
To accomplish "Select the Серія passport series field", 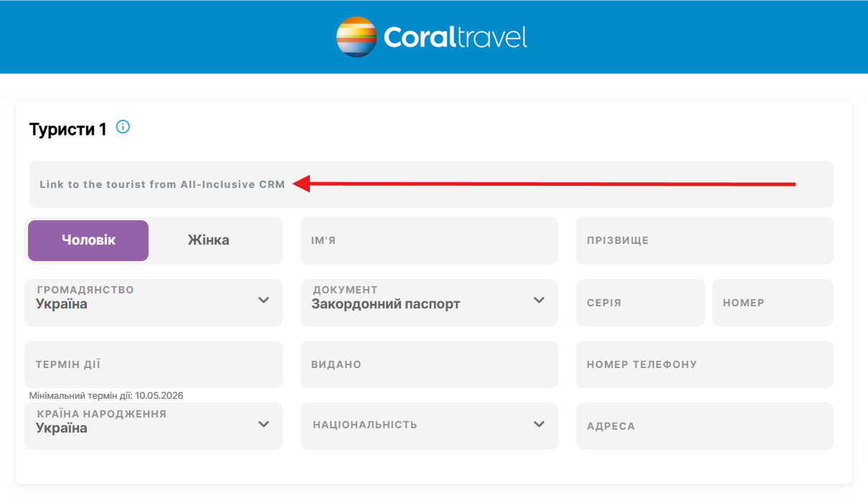I will tap(640, 303).
